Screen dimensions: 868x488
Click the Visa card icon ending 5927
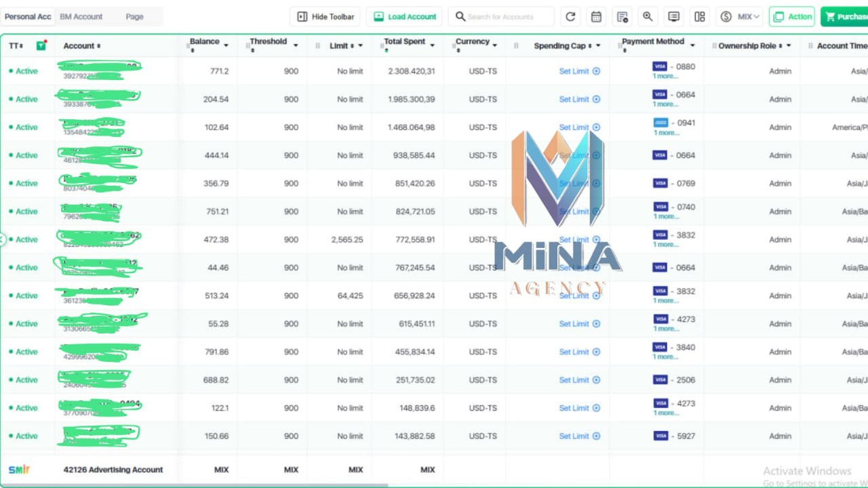660,436
